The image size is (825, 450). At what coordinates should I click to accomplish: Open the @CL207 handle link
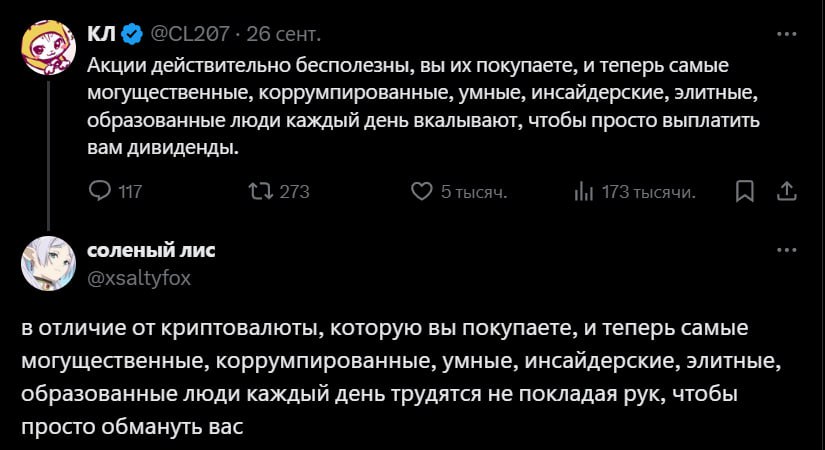pos(190,35)
